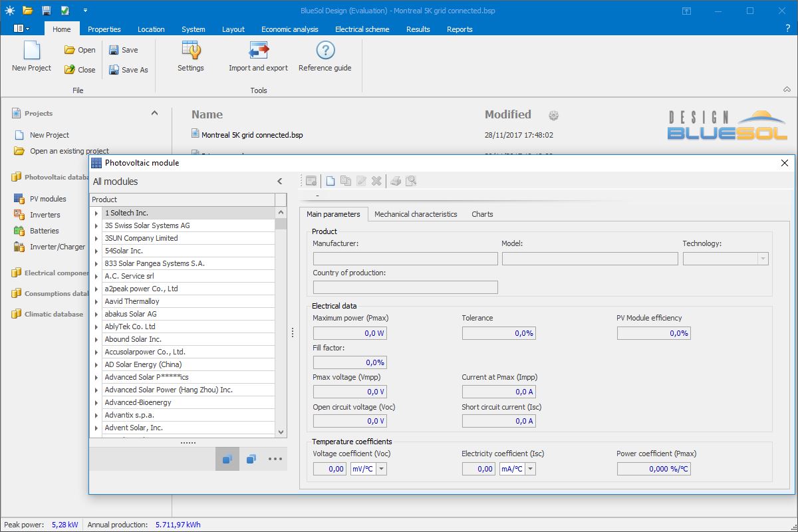
Task: Click the edit pencil icon in the dialog toolbar
Action: coord(361,181)
